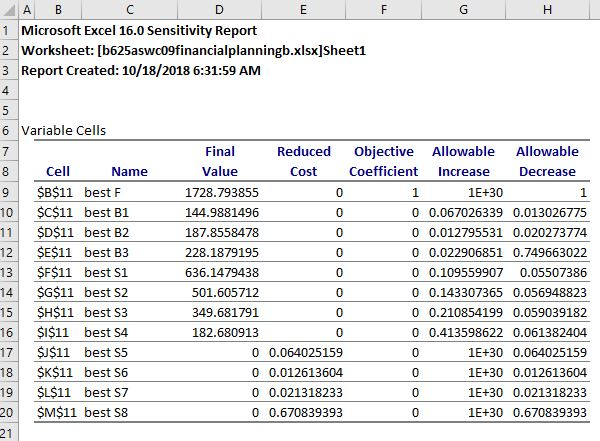Click final value 182.680913
Viewport: 600px width, 441px height.
(x=225, y=333)
